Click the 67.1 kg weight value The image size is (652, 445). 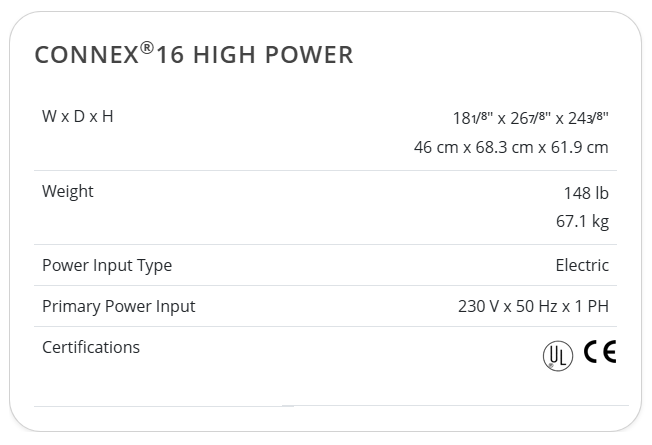tap(583, 221)
